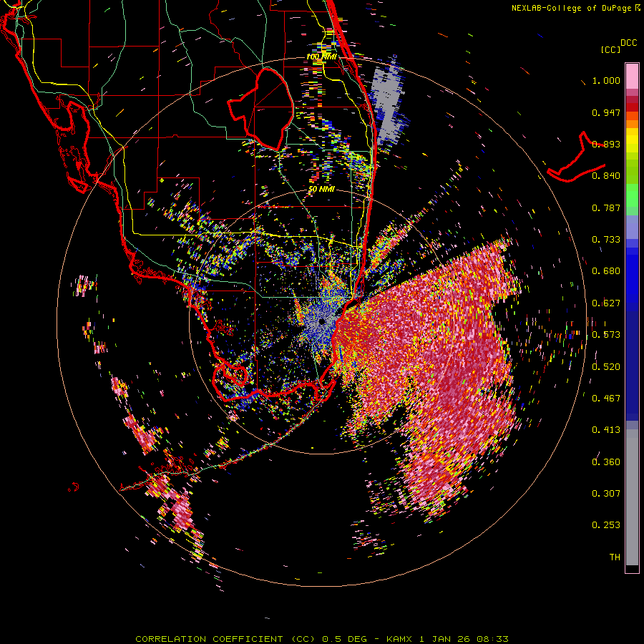Click the 0.627 legend value
The height and width of the screenshot is (644, 644).
(606, 303)
